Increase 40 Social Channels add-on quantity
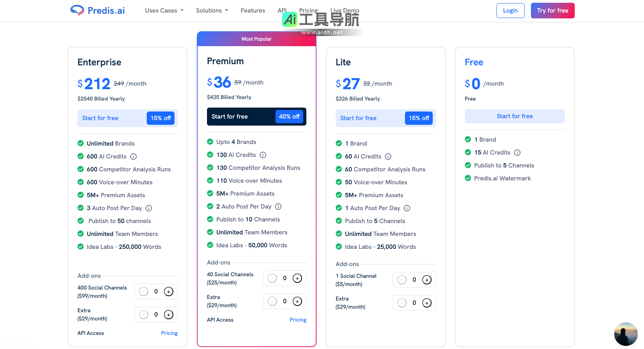Viewport: 644px width, 349px height. pyautogui.click(x=297, y=278)
